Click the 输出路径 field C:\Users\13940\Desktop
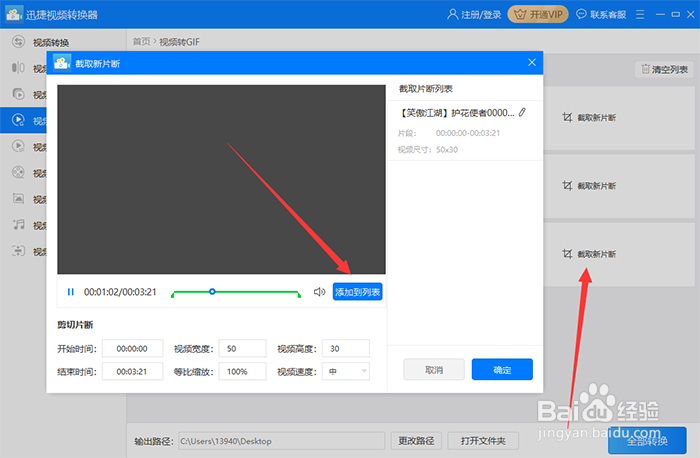The height and width of the screenshot is (458, 700). [x=282, y=441]
